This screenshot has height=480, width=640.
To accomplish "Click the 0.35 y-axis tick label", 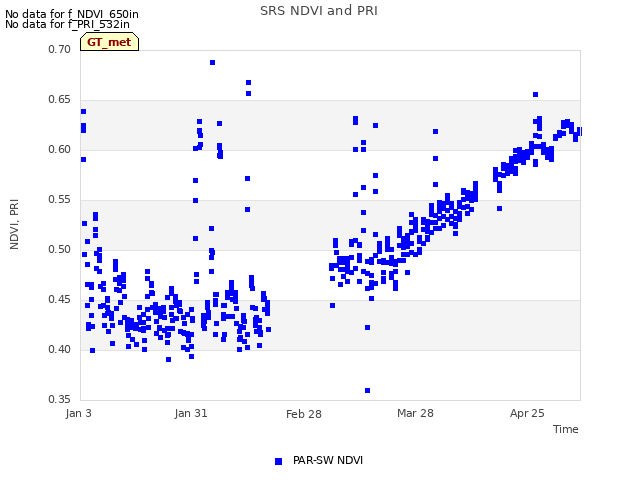I will [59, 399].
